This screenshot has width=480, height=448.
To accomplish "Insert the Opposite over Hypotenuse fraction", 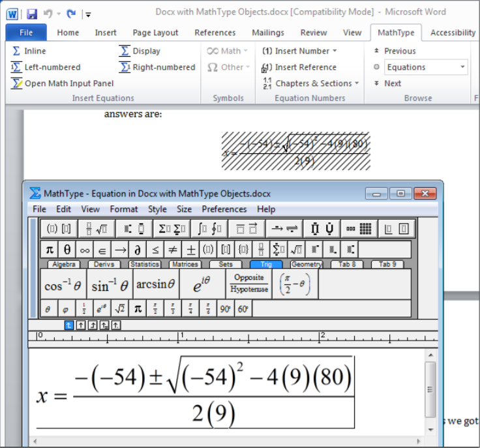I will click(248, 284).
